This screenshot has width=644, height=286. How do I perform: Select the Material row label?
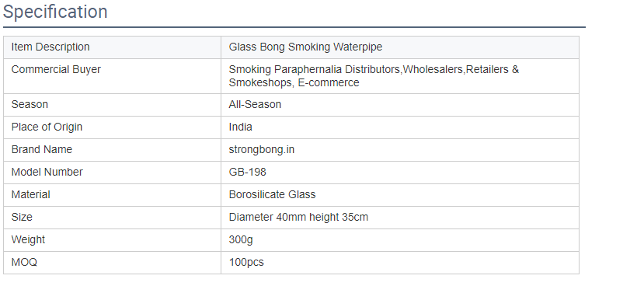(30, 195)
